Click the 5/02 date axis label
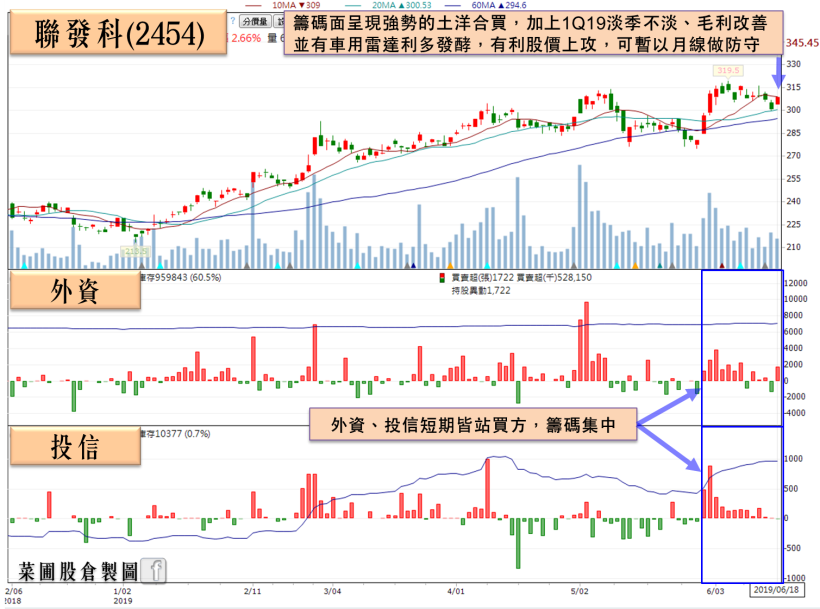820x609 pixels. (579, 591)
